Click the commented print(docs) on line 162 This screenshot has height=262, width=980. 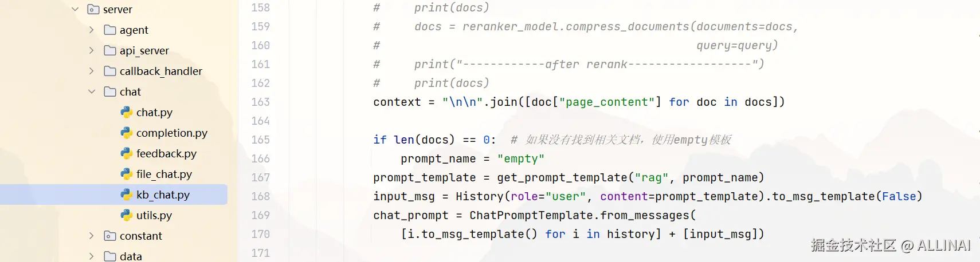click(x=452, y=83)
